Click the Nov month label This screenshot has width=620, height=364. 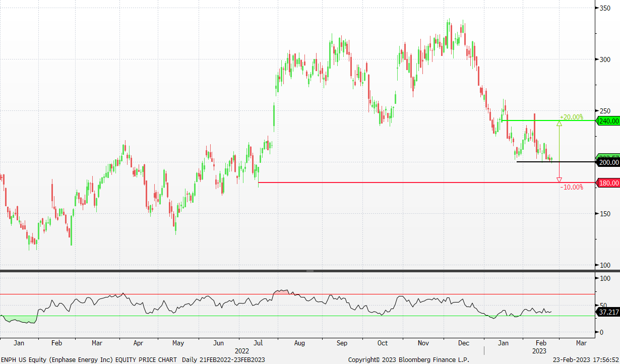tap(423, 343)
